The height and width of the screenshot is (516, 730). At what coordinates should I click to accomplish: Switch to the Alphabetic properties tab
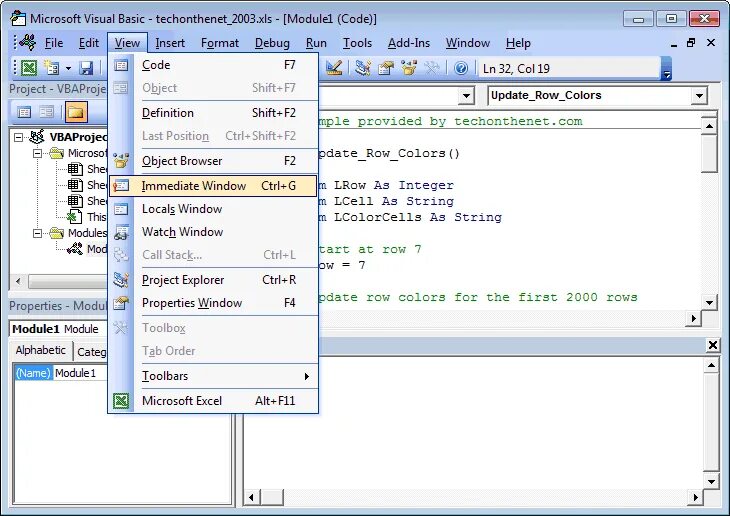(x=41, y=350)
